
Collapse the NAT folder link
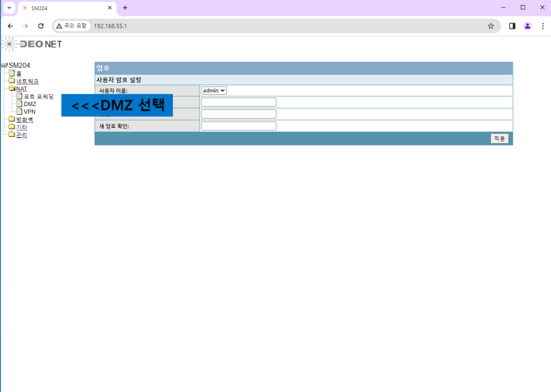[22, 89]
